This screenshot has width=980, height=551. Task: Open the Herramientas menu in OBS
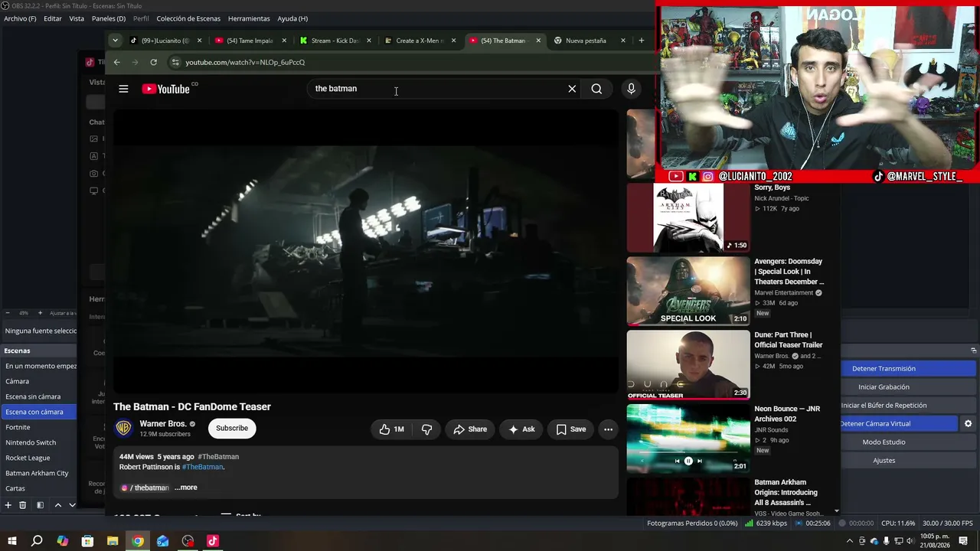point(249,18)
